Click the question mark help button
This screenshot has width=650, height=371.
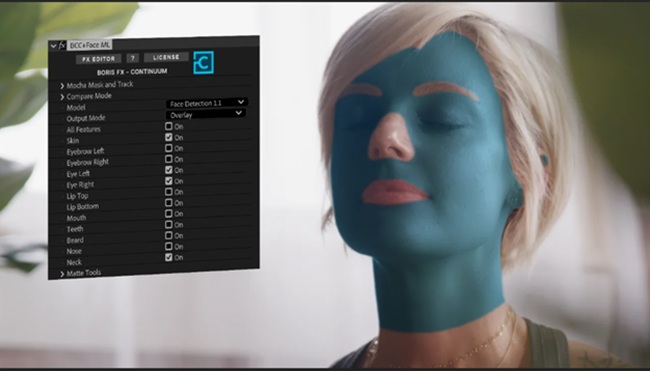[x=133, y=58]
